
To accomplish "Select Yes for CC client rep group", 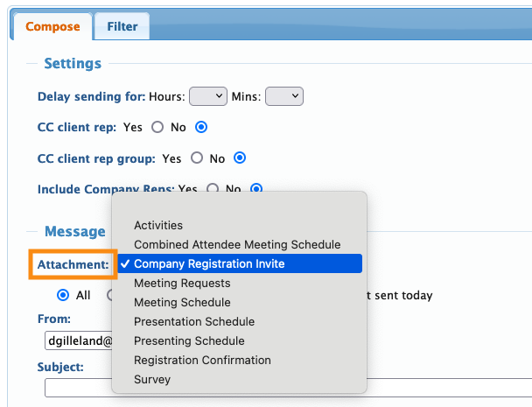I will (x=196, y=158).
